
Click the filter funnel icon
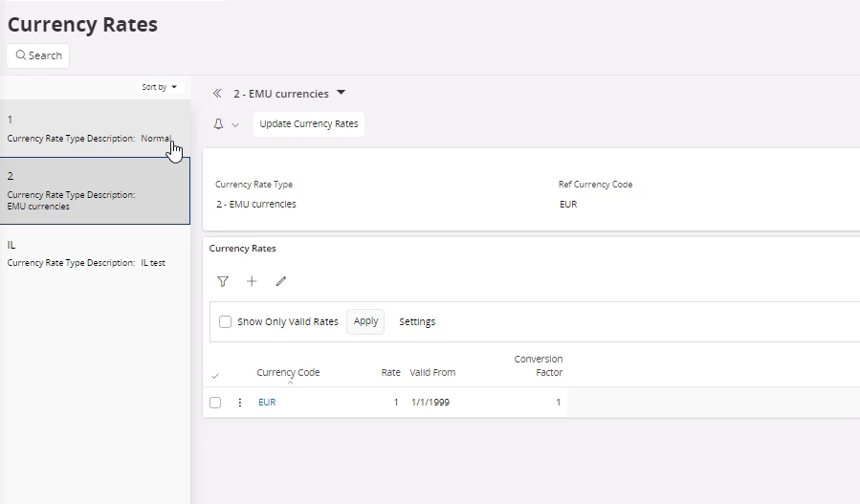click(x=223, y=282)
